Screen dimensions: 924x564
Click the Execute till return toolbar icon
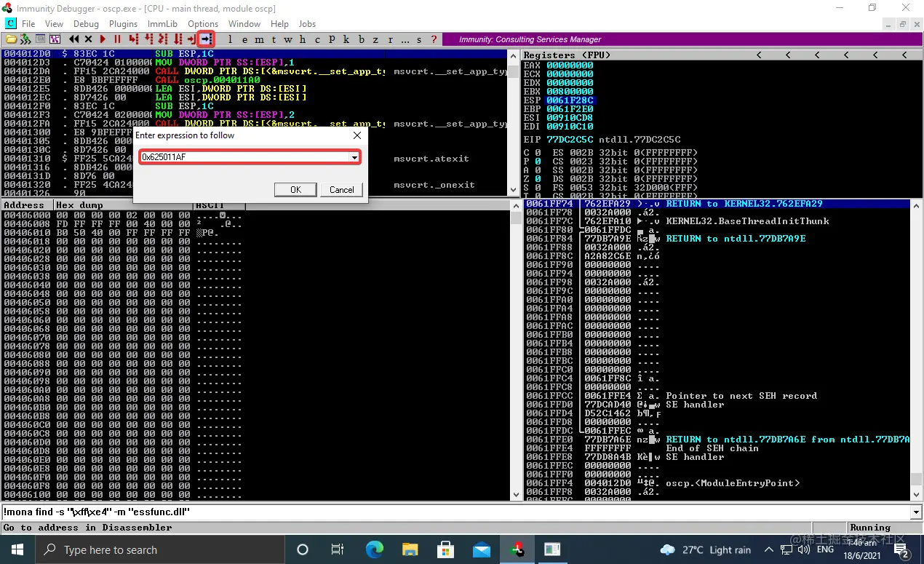(x=191, y=39)
